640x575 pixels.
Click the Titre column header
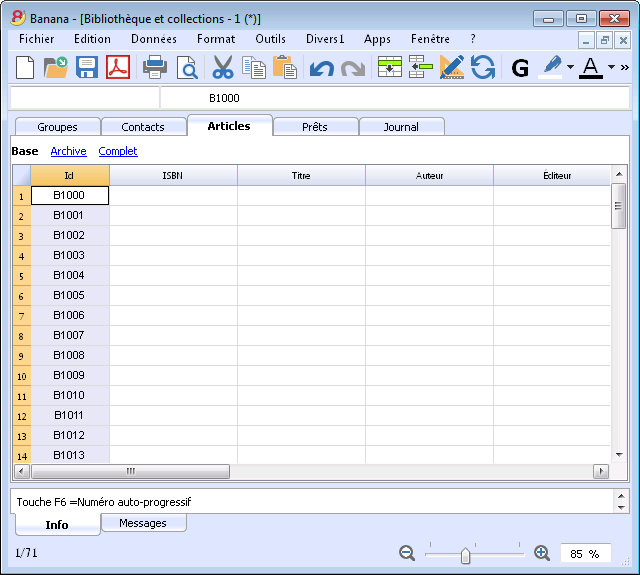pos(301,175)
